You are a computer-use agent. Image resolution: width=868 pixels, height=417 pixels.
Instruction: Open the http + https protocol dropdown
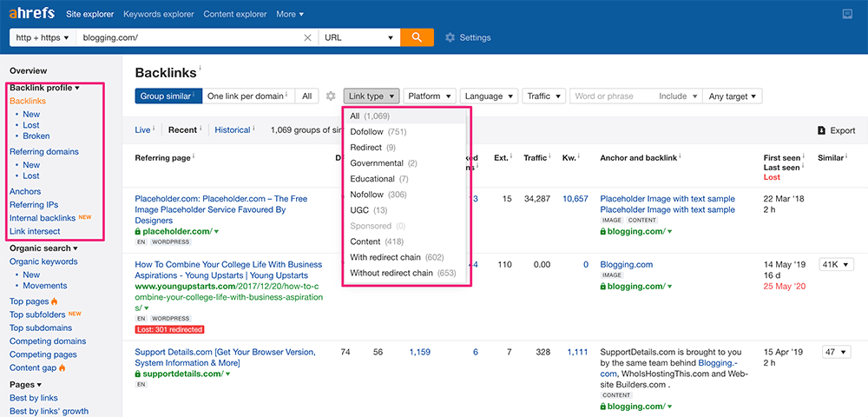coord(43,37)
